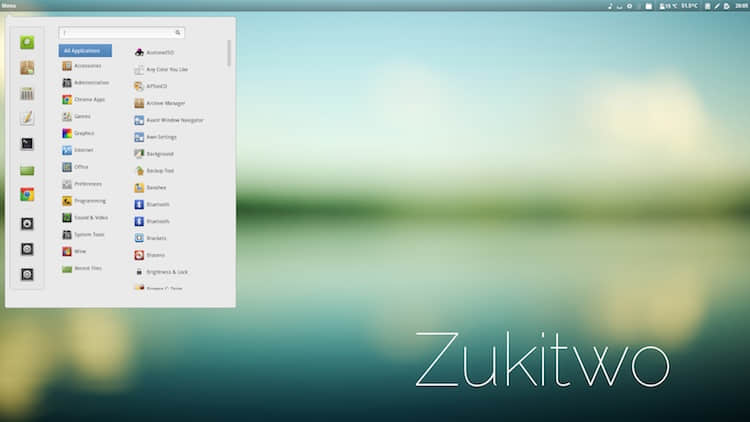Click the Recent Files entry
The height and width of the screenshot is (422, 750).
(x=82, y=268)
